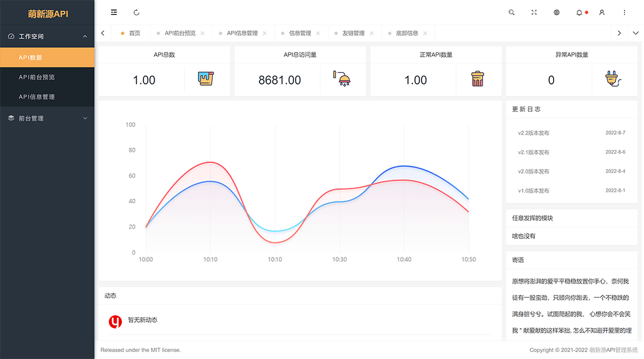Click the refresh icon in top bar
This screenshot has width=644, height=359.
pos(136,12)
